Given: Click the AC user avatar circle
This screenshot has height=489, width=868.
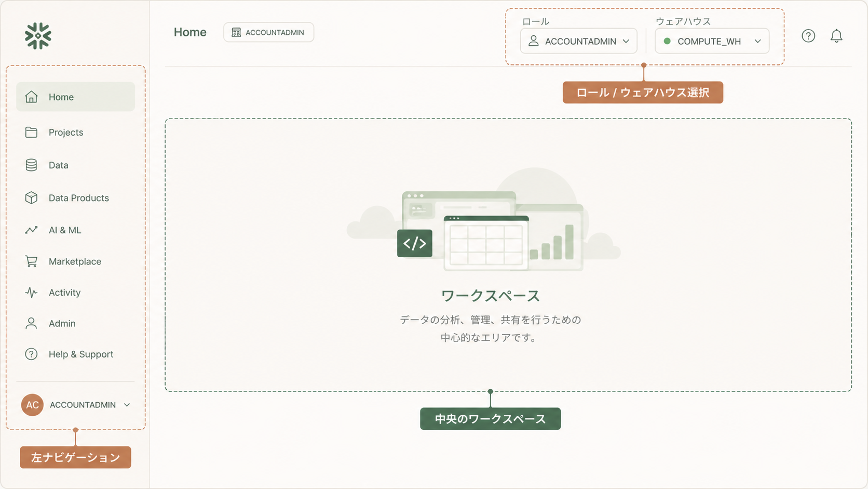Looking at the screenshot, I should point(32,405).
